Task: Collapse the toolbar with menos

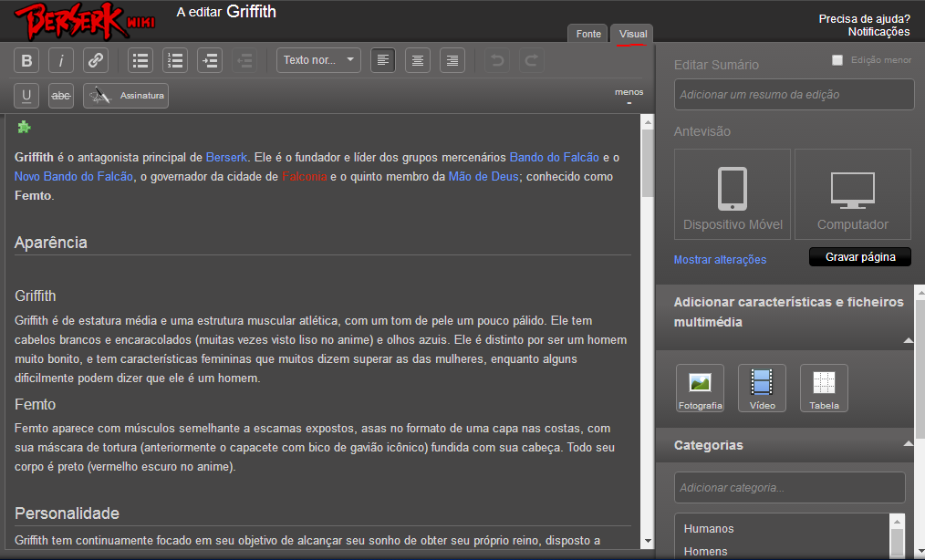Action: click(629, 96)
